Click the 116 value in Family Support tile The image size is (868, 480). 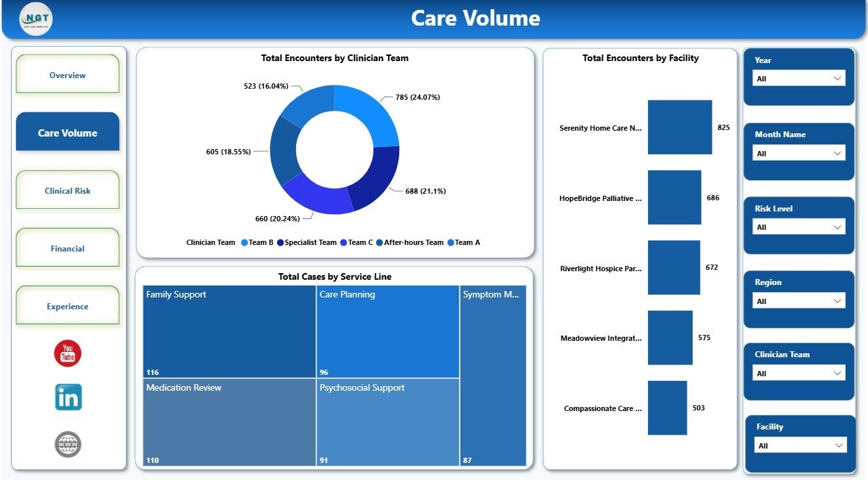[152, 372]
